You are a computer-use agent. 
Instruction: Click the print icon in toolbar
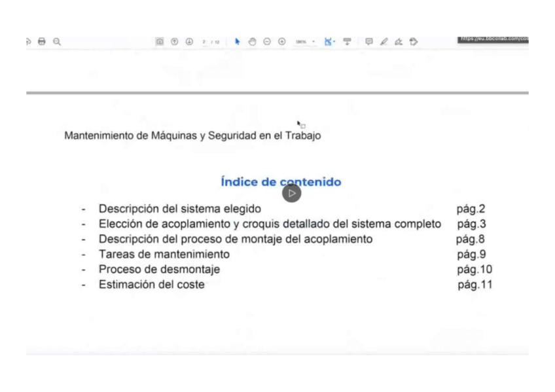pyautogui.click(x=42, y=41)
